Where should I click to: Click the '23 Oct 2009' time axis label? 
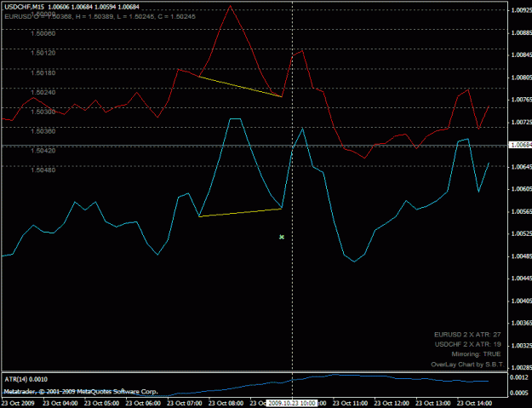coord(18,403)
